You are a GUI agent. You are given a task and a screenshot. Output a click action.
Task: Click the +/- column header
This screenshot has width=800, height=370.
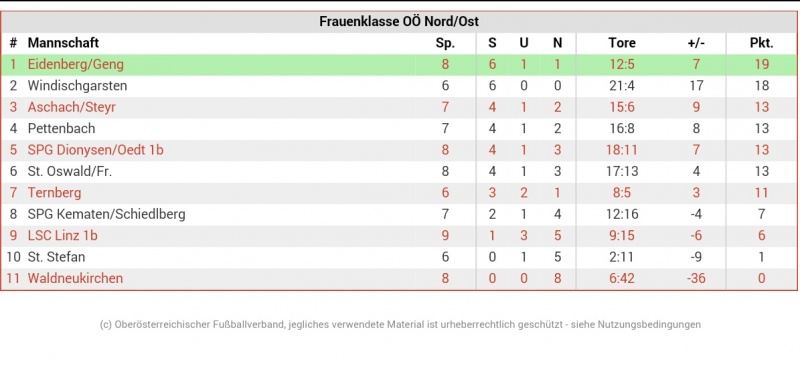click(x=696, y=43)
